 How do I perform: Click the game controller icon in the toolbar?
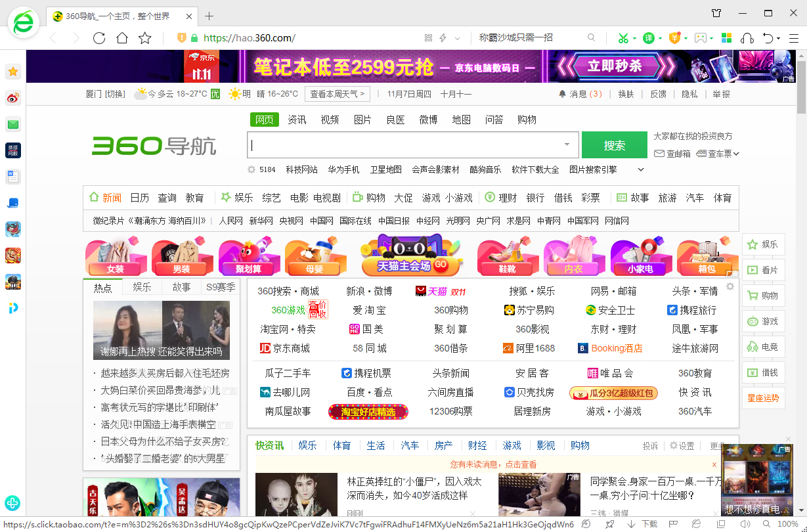[x=701, y=37]
